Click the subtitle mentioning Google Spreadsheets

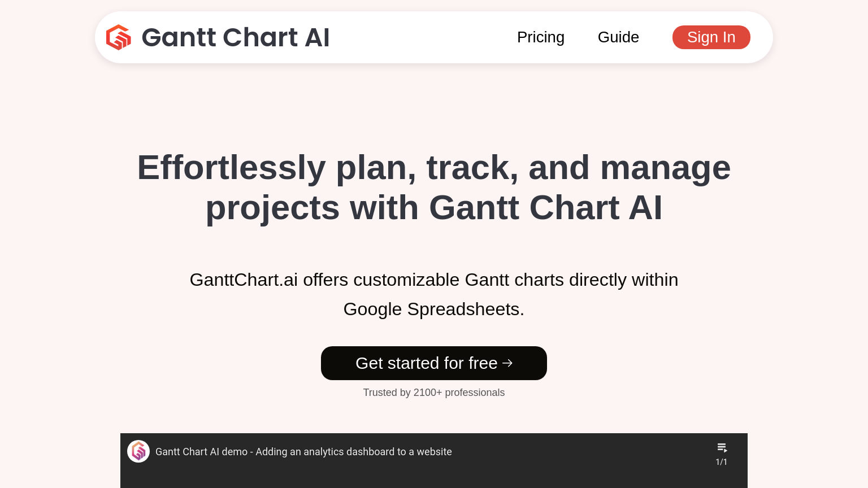(434, 294)
